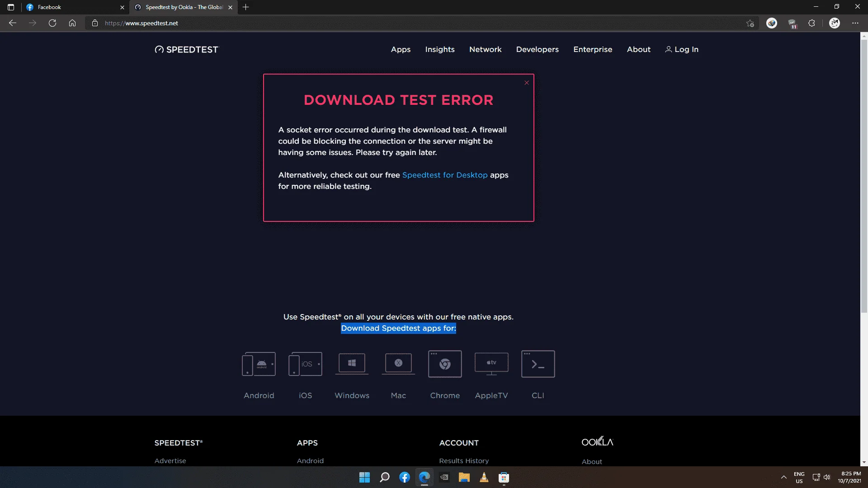Open Speedtest for Desktop link
The width and height of the screenshot is (868, 488).
pos(445,175)
